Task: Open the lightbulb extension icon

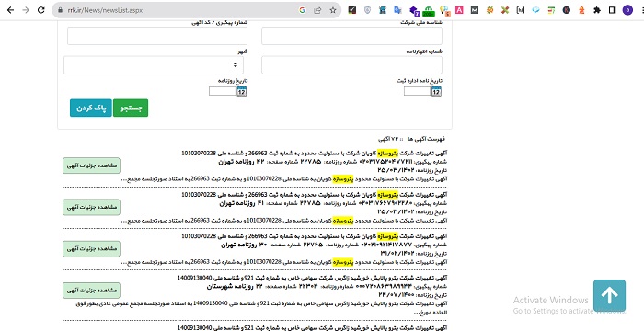Action: click(x=444, y=11)
